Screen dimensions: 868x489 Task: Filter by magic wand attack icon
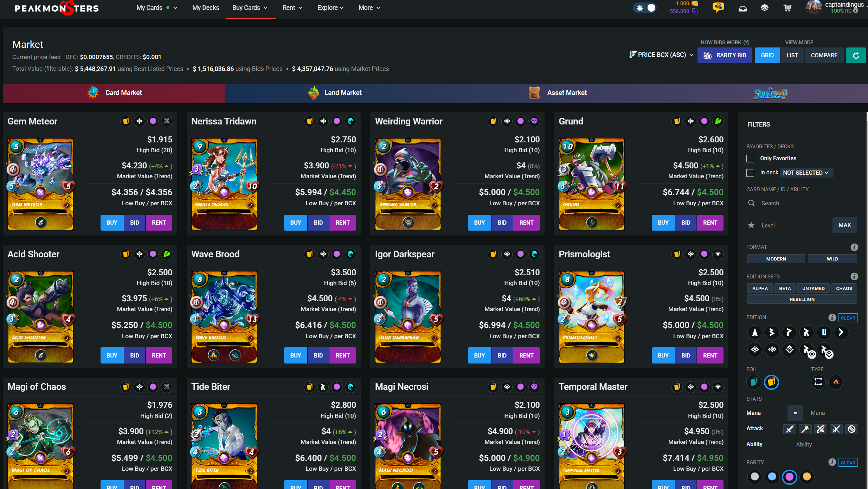click(x=805, y=429)
